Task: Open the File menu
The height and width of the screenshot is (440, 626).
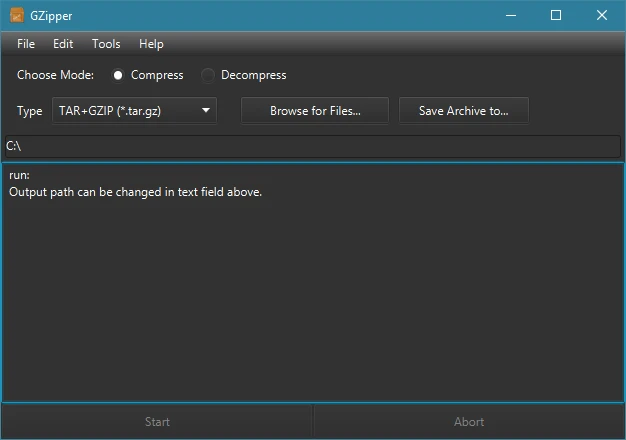Action: click(x=26, y=44)
